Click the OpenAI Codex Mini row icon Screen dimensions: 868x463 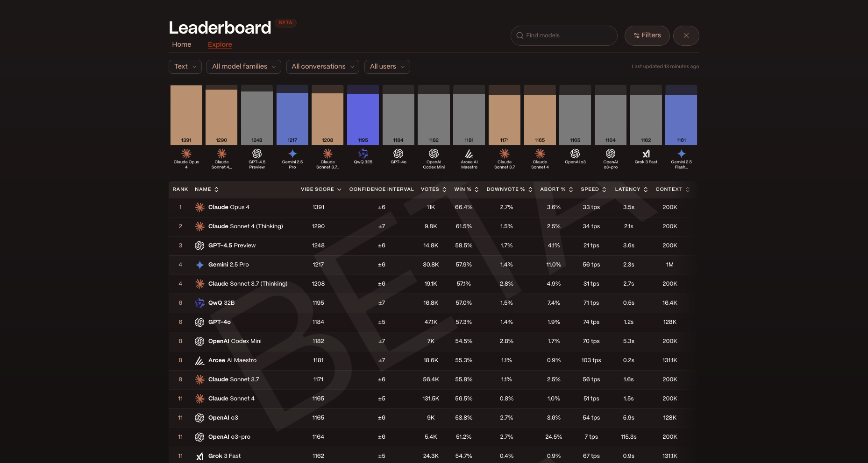tap(199, 341)
